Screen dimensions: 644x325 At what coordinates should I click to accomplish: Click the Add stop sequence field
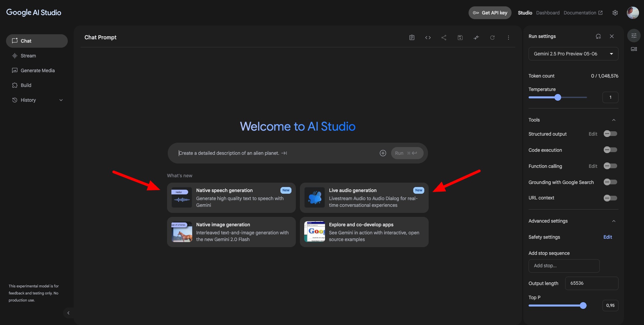564,266
